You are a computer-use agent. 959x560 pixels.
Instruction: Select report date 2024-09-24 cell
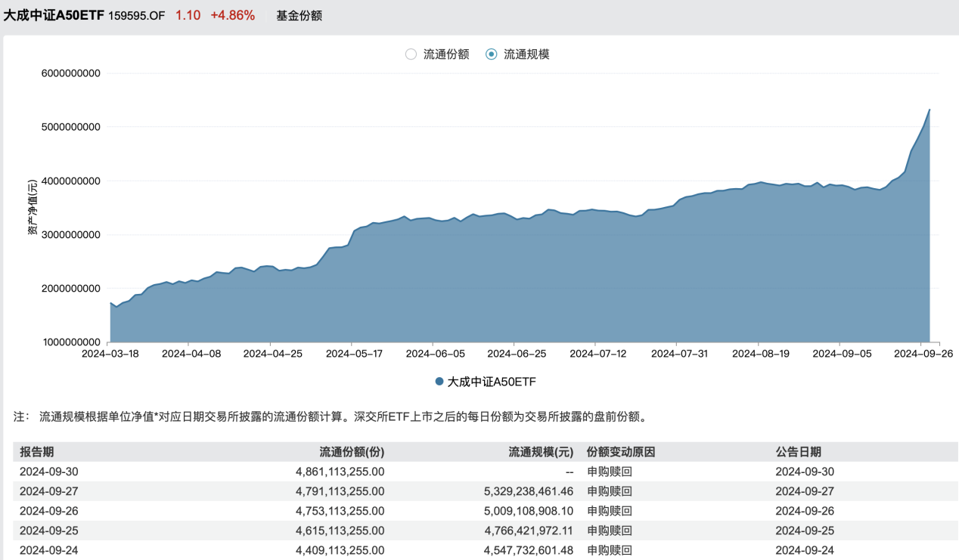[48, 551]
